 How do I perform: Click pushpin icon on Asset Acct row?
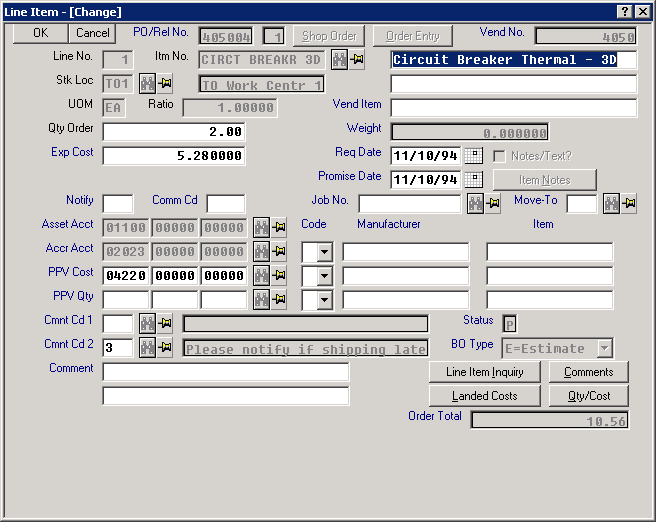coord(279,228)
